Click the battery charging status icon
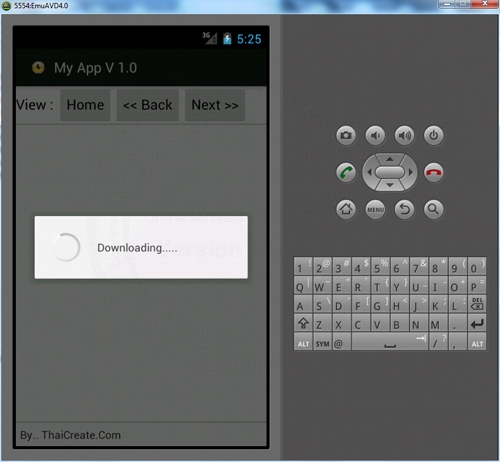500x462 pixels. tap(227, 39)
